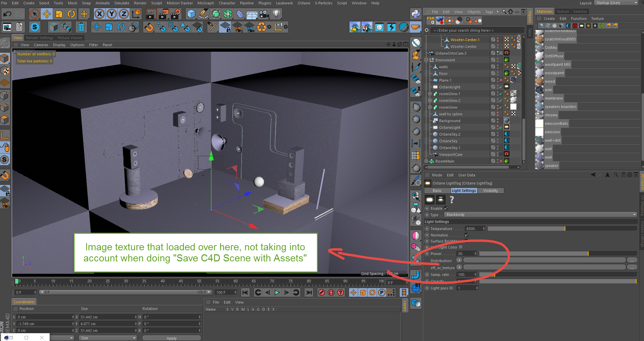Open Edit Render Settings gear clapperboard
The height and width of the screenshot is (341, 644).
click(176, 14)
